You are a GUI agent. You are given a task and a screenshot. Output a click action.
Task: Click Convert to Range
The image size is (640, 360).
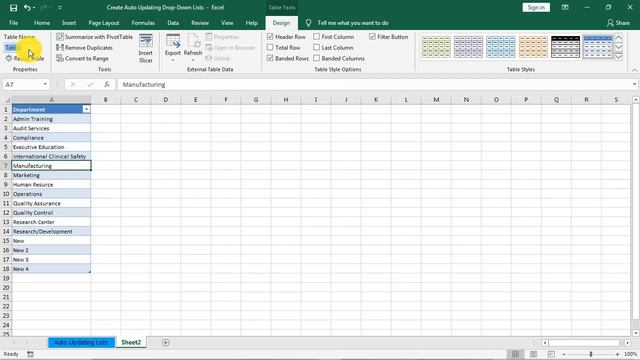[x=82, y=58]
